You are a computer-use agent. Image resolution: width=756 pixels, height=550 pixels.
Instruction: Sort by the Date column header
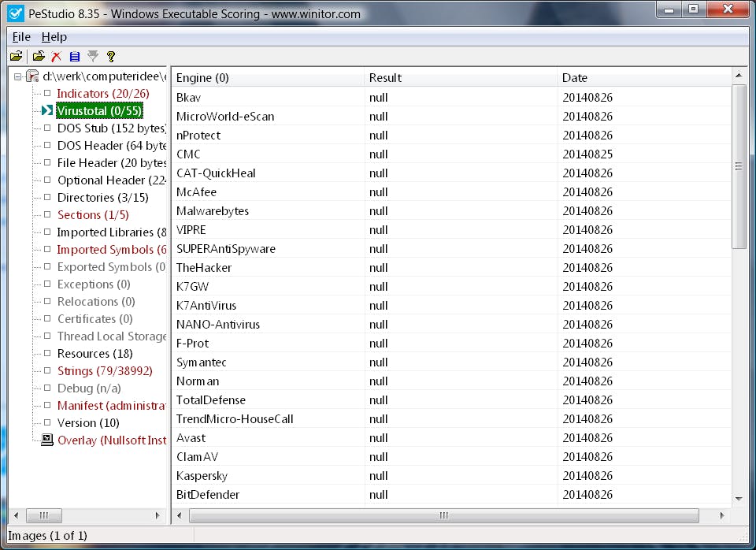click(x=644, y=78)
